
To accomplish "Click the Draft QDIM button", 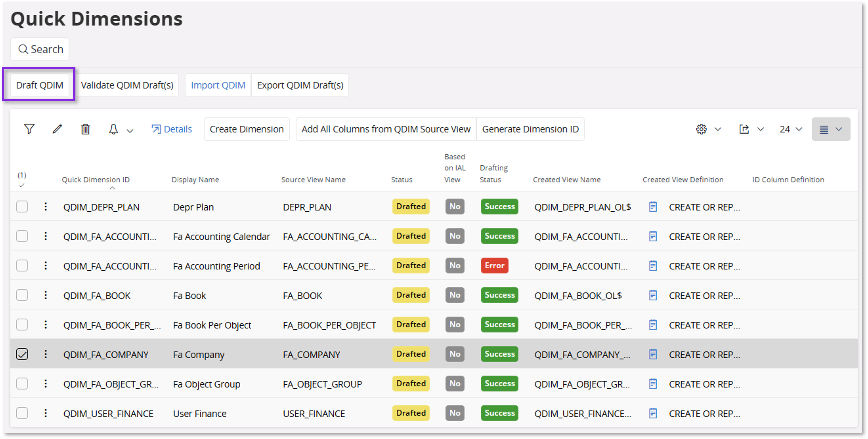I will [x=40, y=85].
